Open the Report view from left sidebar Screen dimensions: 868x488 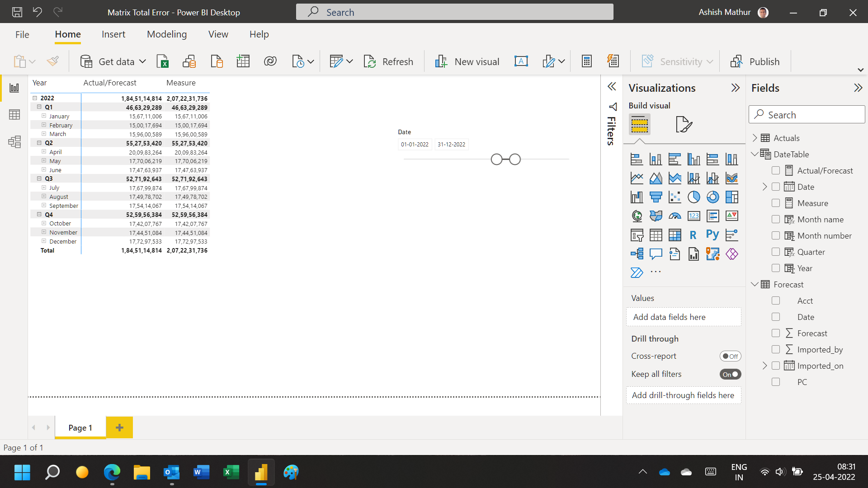[14, 88]
